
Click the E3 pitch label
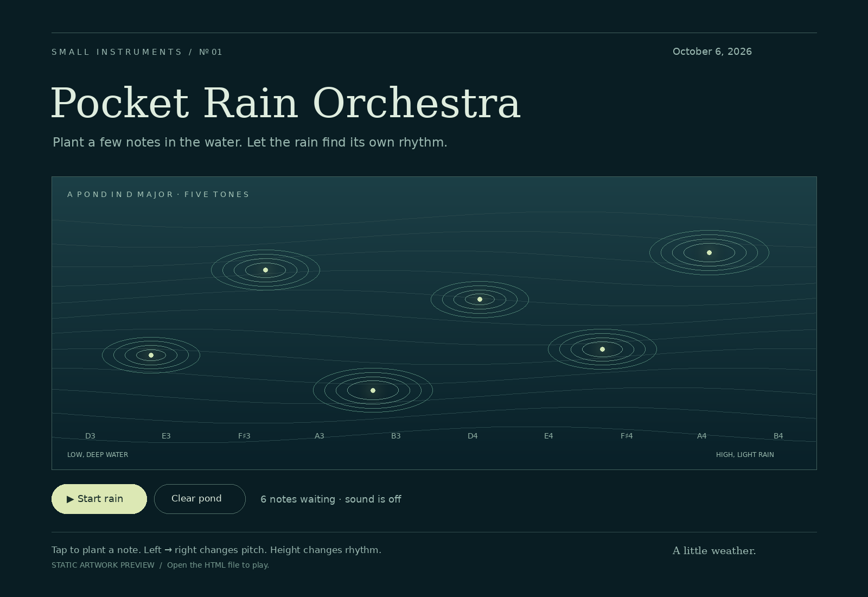pos(166,436)
